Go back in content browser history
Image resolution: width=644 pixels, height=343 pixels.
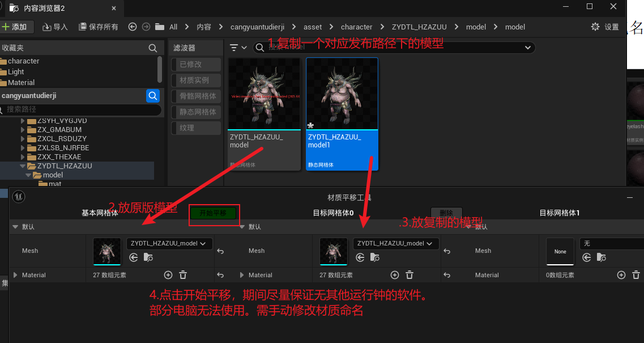pyautogui.click(x=133, y=27)
